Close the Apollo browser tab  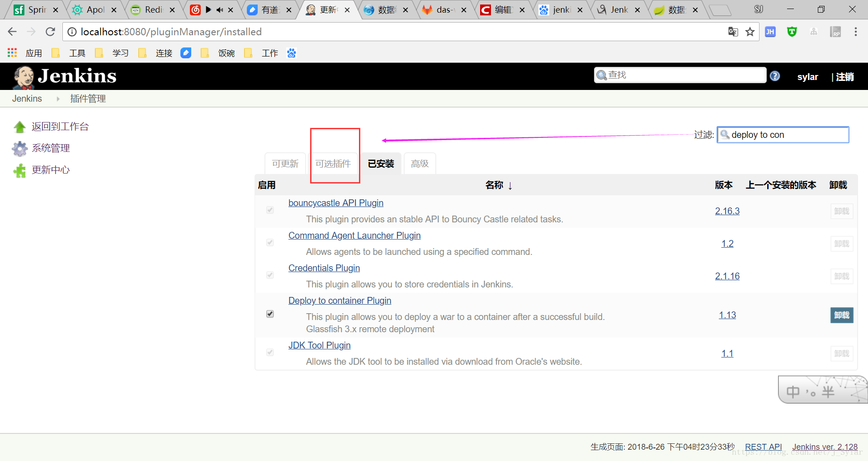click(x=114, y=9)
